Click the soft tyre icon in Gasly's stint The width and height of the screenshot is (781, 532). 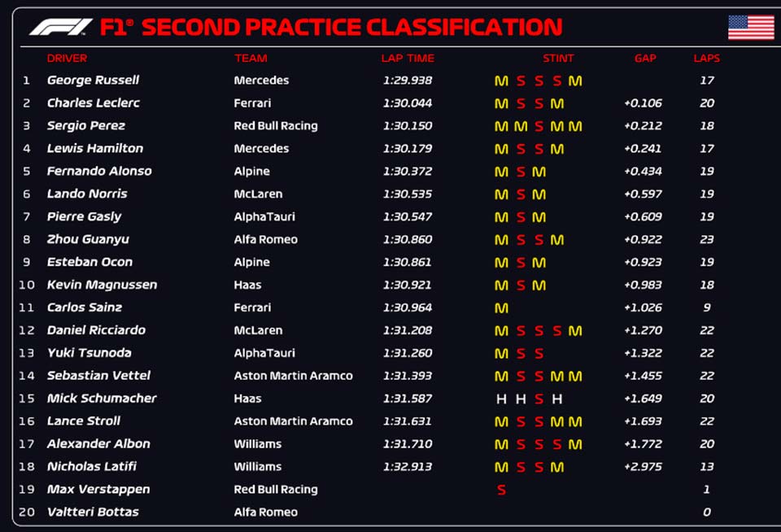click(521, 218)
